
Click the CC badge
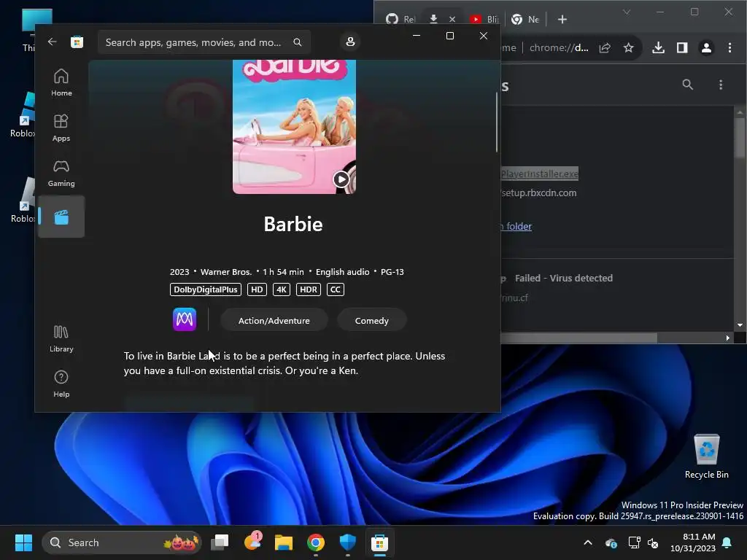336,289
